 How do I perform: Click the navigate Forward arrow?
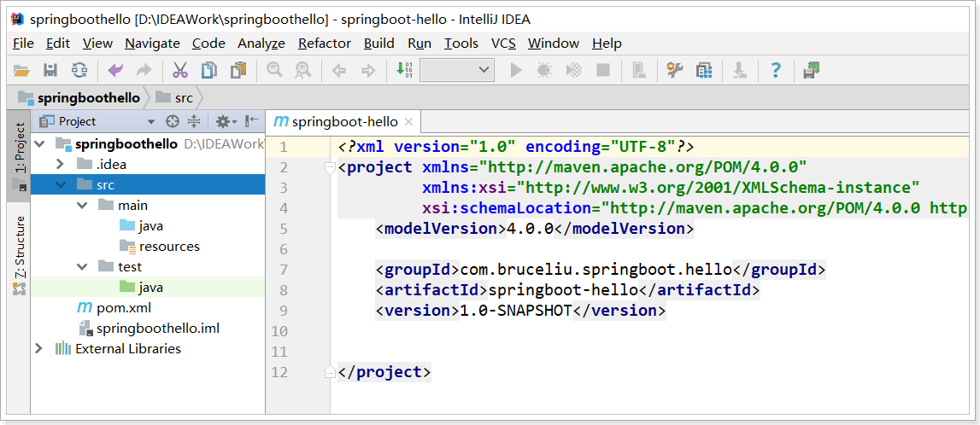368,71
